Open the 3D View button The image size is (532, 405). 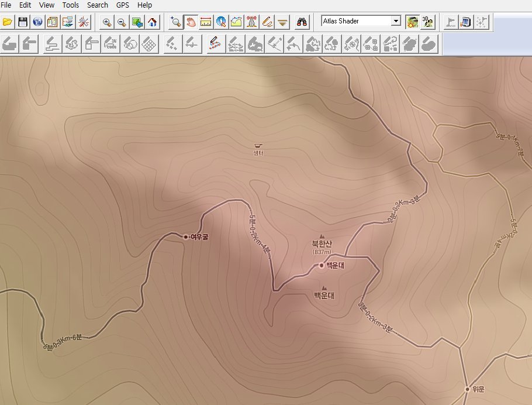427,22
